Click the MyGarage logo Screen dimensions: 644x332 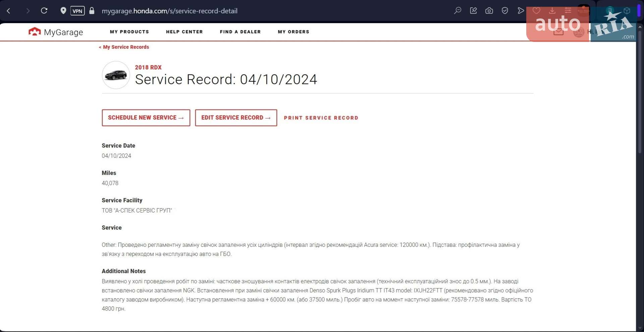56,32
